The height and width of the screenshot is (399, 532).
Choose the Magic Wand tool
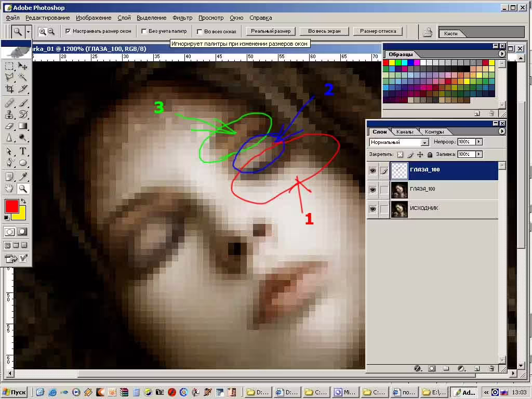tap(23, 77)
